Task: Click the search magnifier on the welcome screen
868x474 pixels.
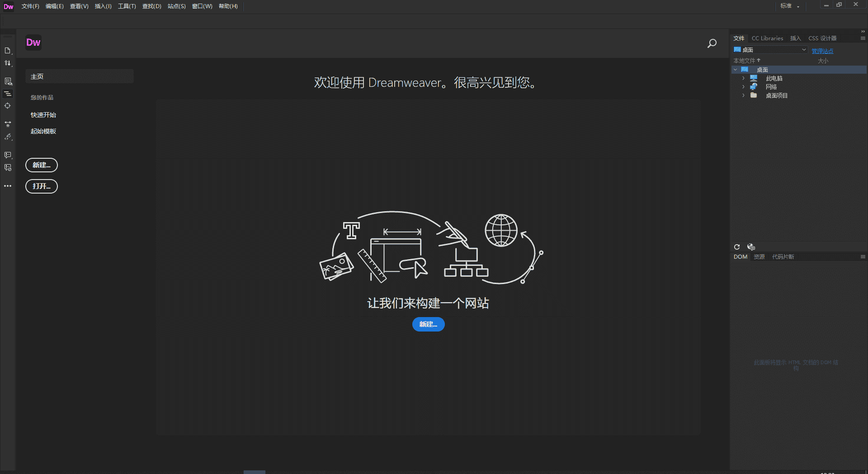Action: (x=712, y=43)
